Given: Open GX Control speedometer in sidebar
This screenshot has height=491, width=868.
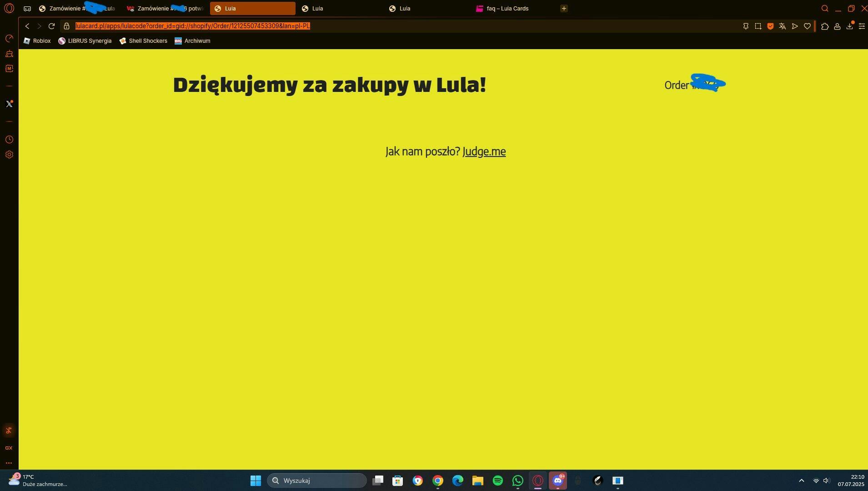Looking at the screenshot, I should pos(9,38).
